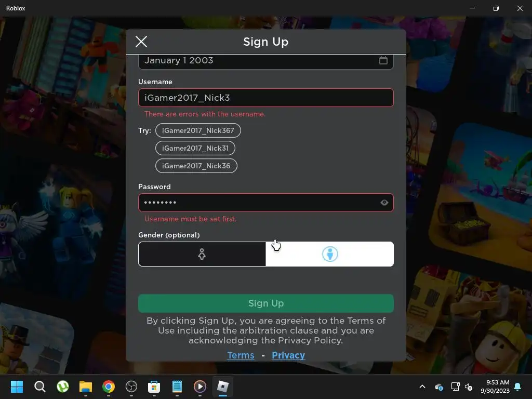Open the media player taskbar icon
532x399 pixels.
click(200, 387)
